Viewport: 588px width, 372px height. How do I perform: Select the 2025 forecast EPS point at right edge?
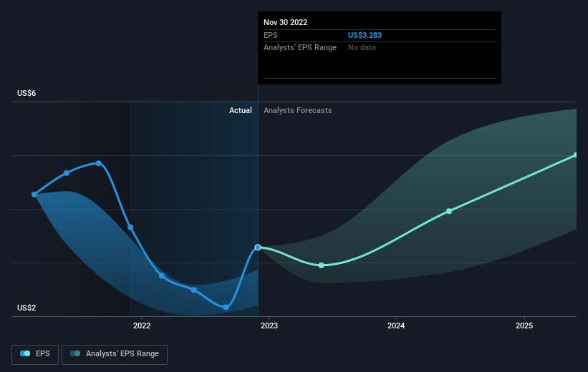click(576, 155)
